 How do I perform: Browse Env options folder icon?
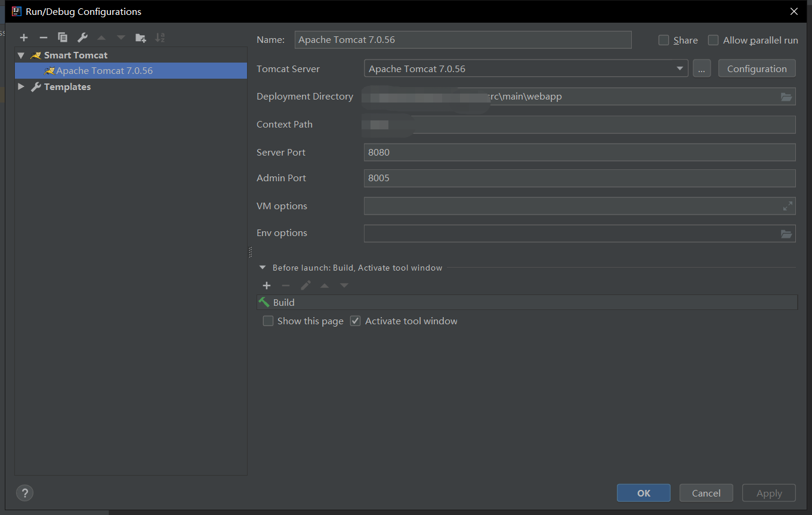786,234
